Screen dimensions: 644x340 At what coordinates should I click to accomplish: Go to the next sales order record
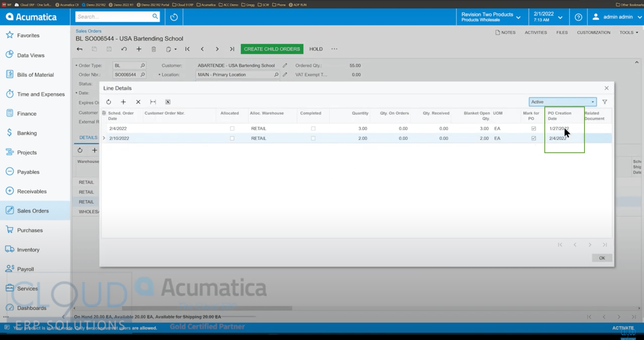pyautogui.click(x=217, y=49)
